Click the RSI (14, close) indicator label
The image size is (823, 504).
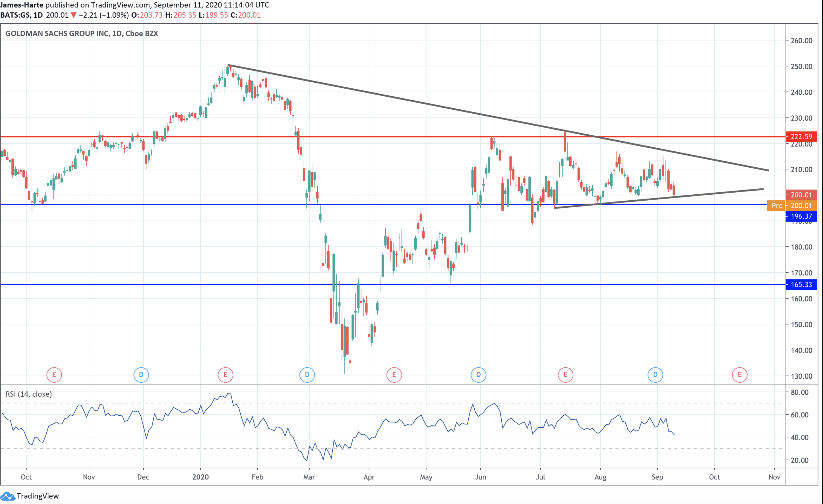pyautogui.click(x=29, y=394)
